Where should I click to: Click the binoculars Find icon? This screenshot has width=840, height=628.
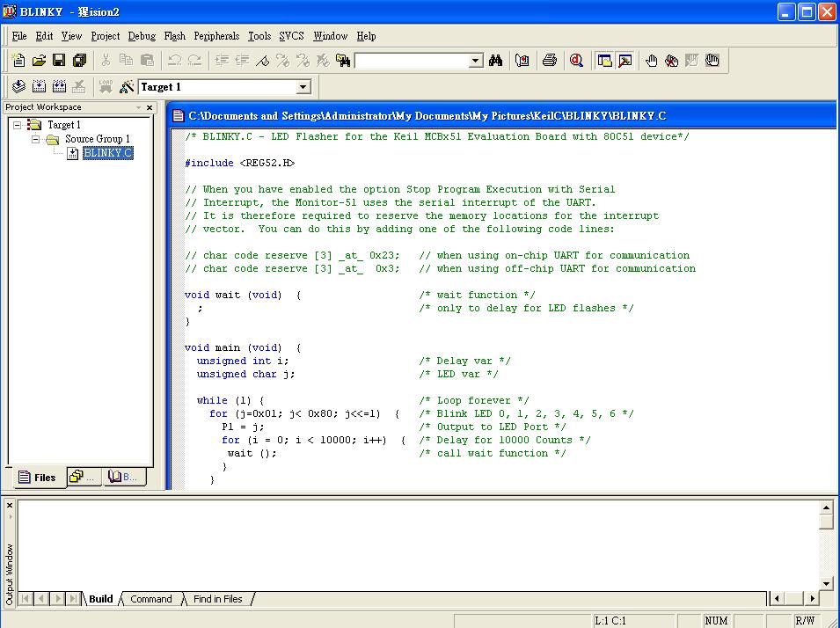496,61
